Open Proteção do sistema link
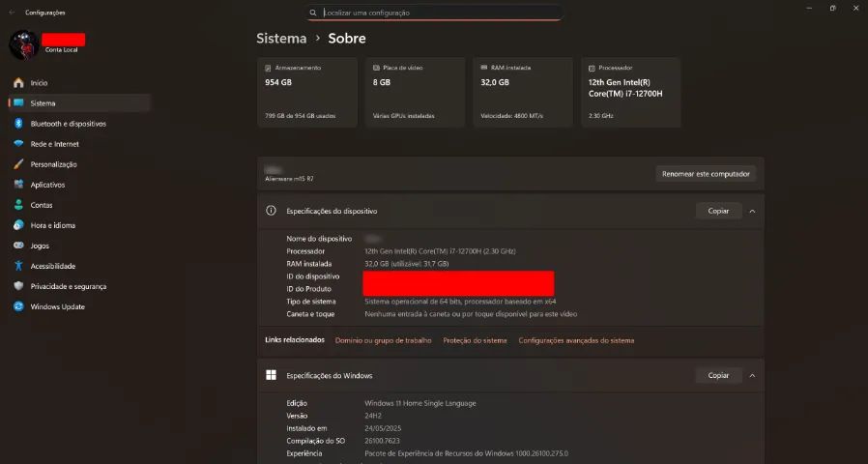868x464 pixels. click(475, 340)
